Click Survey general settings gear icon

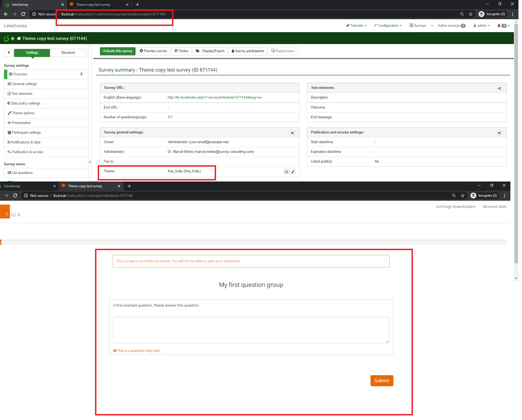292,133
